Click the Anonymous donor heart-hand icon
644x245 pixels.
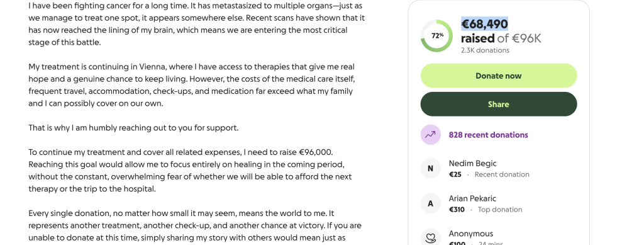coord(430,237)
